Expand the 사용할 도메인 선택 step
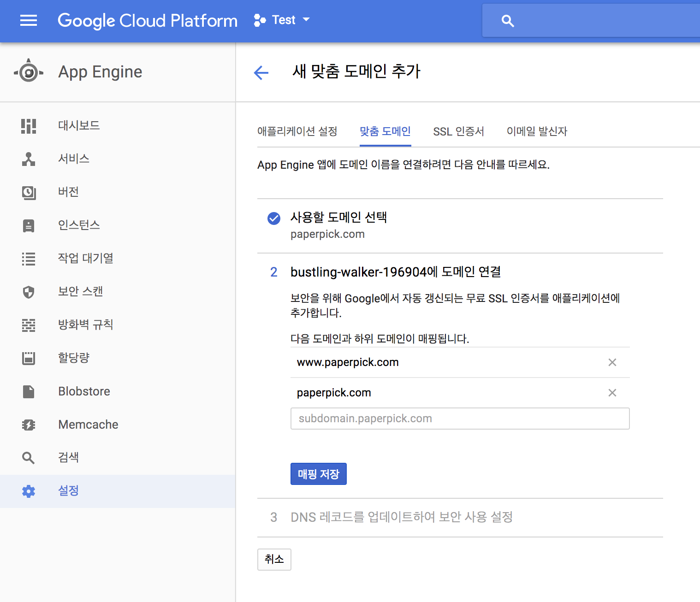700x602 pixels. pos(339,217)
